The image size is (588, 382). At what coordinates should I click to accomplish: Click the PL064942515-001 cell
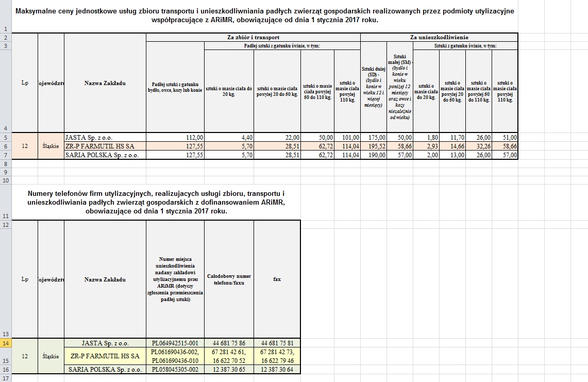[175, 343]
